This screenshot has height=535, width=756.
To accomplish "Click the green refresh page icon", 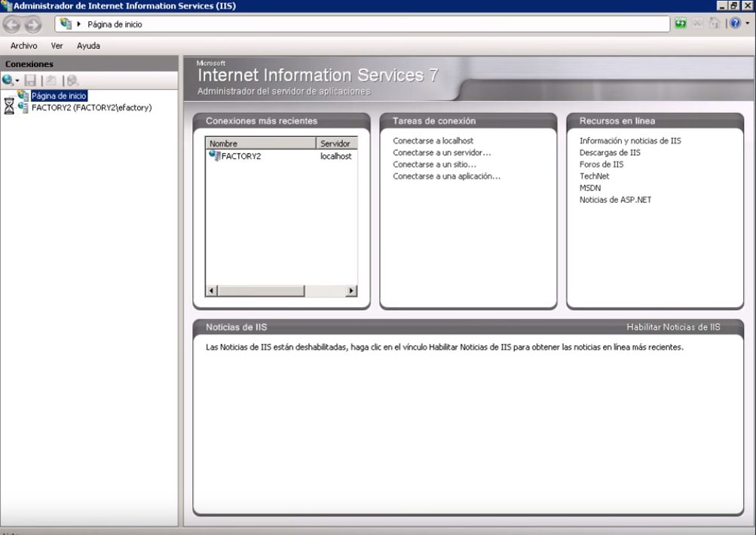I will coord(681,23).
